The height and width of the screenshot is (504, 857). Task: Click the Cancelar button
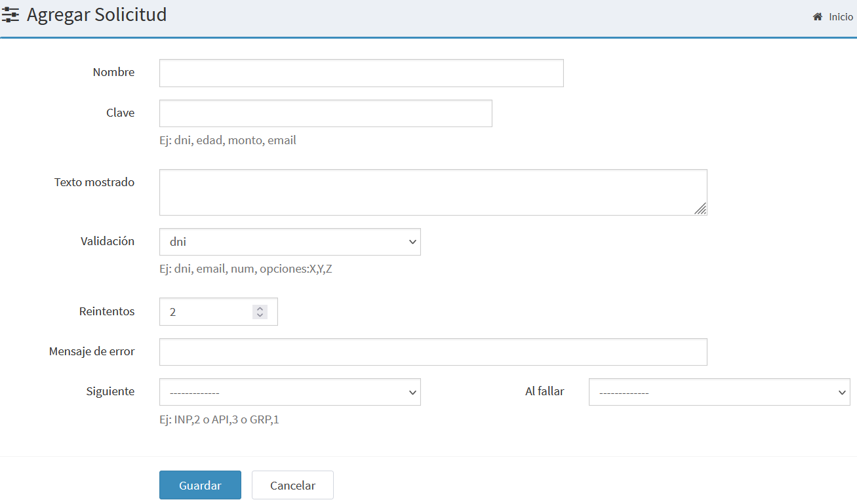pos(292,485)
